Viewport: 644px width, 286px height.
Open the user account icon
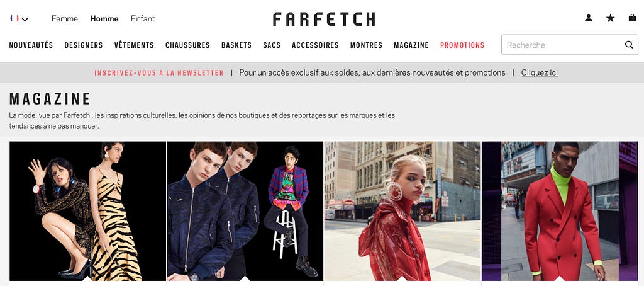tap(589, 18)
